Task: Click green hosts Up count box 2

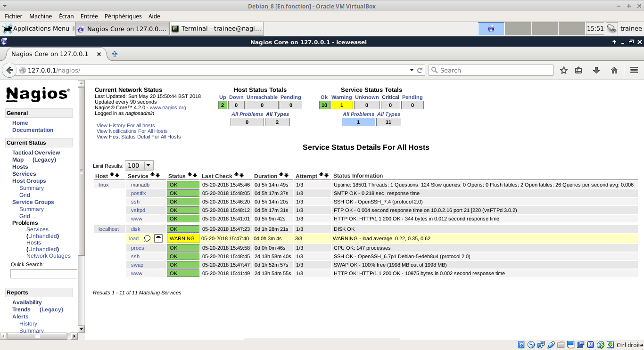Action: [223, 105]
